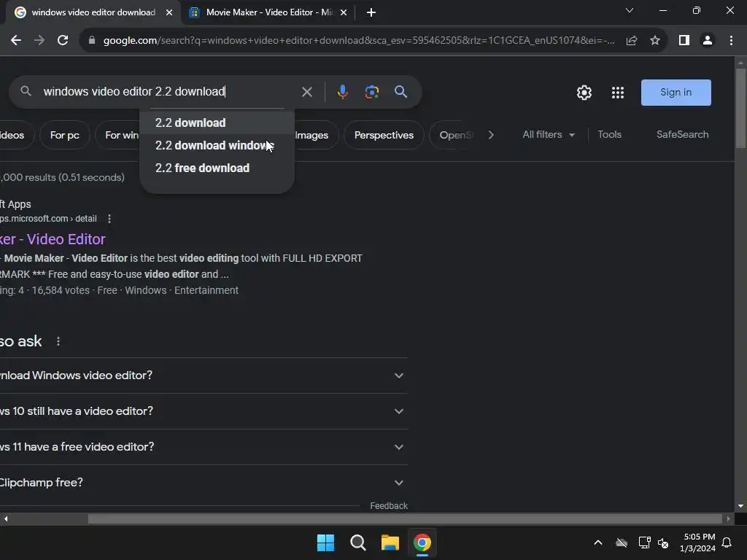Start voice search with microphone
The width and height of the screenshot is (747, 560).
click(x=343, y=92)
